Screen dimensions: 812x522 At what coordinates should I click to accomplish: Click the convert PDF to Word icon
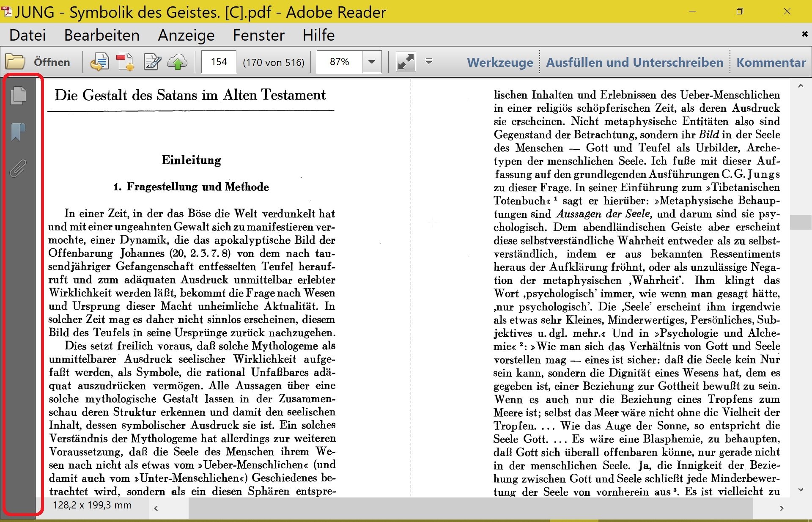point(99,62)
